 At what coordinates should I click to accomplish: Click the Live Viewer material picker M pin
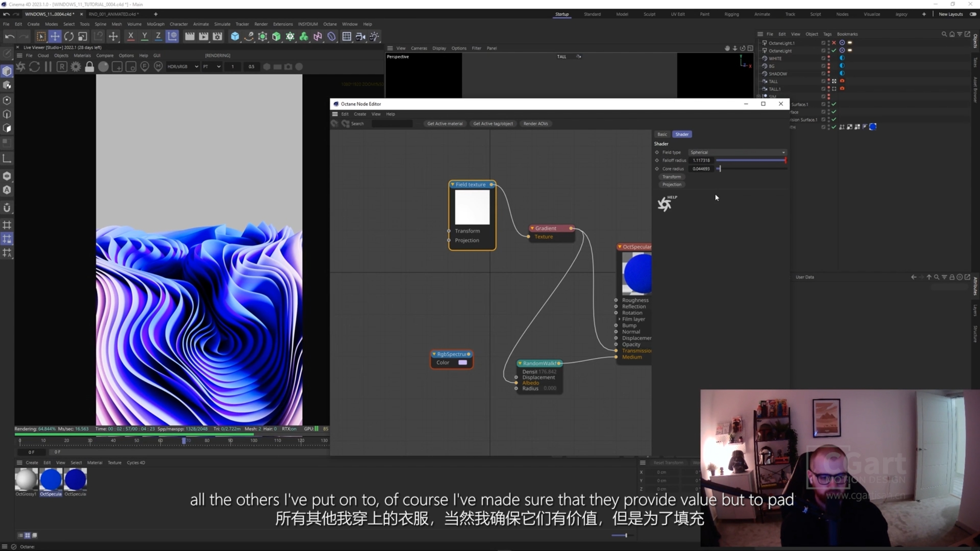(158, 67)
